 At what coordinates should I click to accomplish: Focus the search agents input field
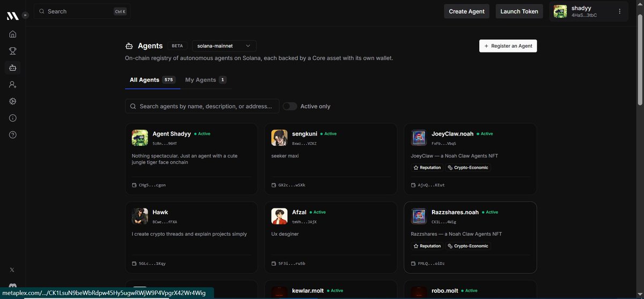click(x=202, y=106)
